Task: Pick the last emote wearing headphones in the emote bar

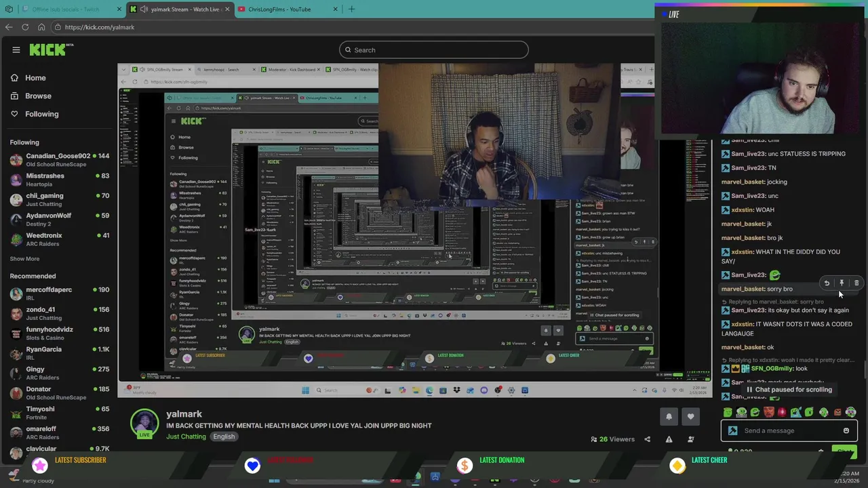Action: [850, 412]
